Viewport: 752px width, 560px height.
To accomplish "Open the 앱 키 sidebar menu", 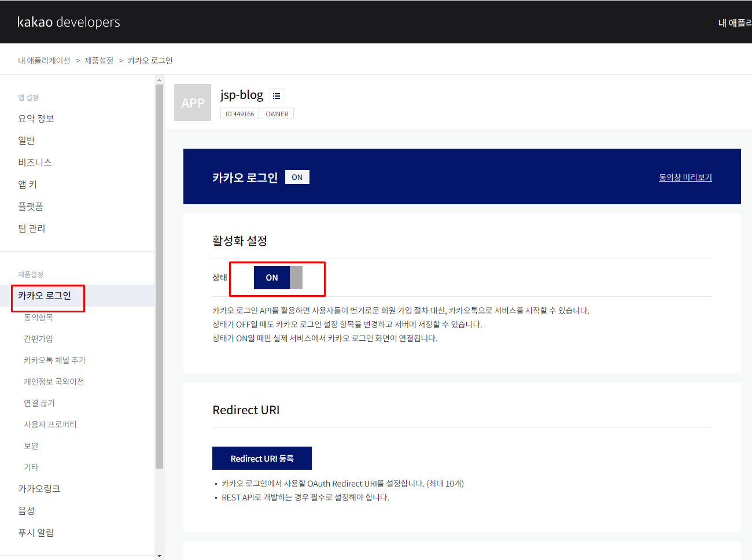I will (27, 185).
